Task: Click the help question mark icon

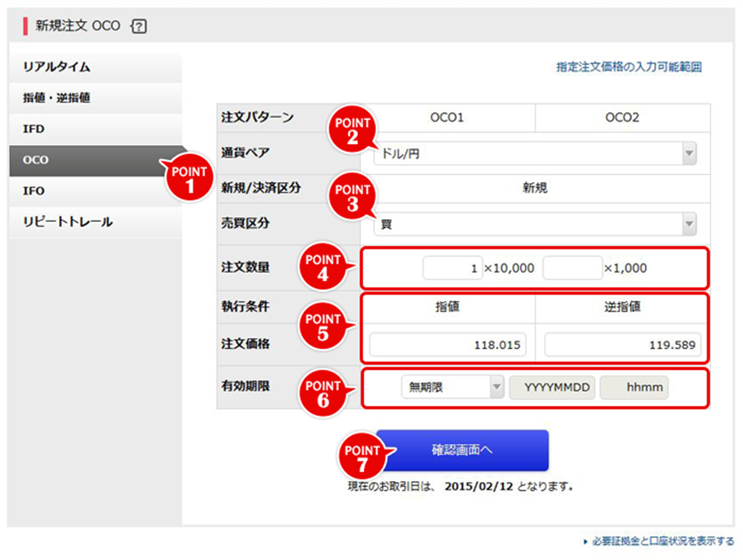Action: point(139,26)
